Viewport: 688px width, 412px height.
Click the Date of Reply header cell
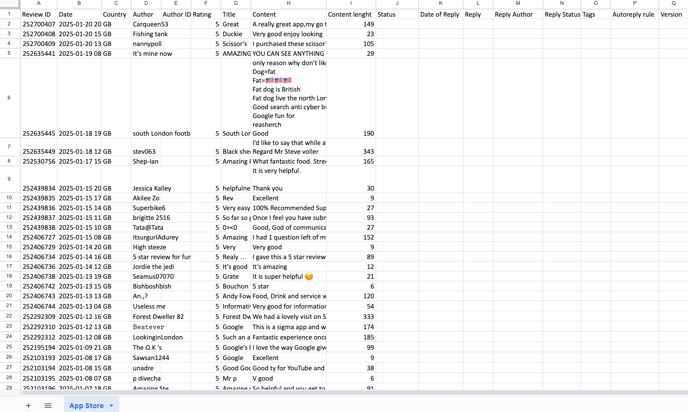point(441,14)
